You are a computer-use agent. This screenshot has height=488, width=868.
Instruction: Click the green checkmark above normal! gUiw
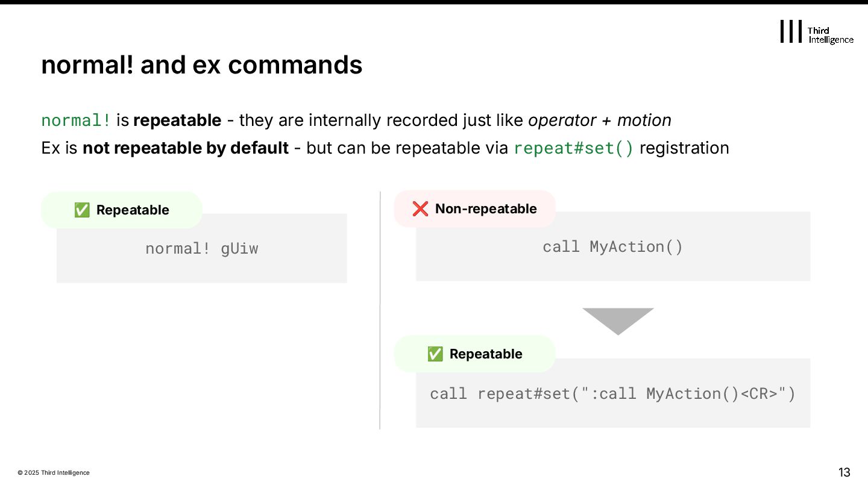(x=81, y=210)
